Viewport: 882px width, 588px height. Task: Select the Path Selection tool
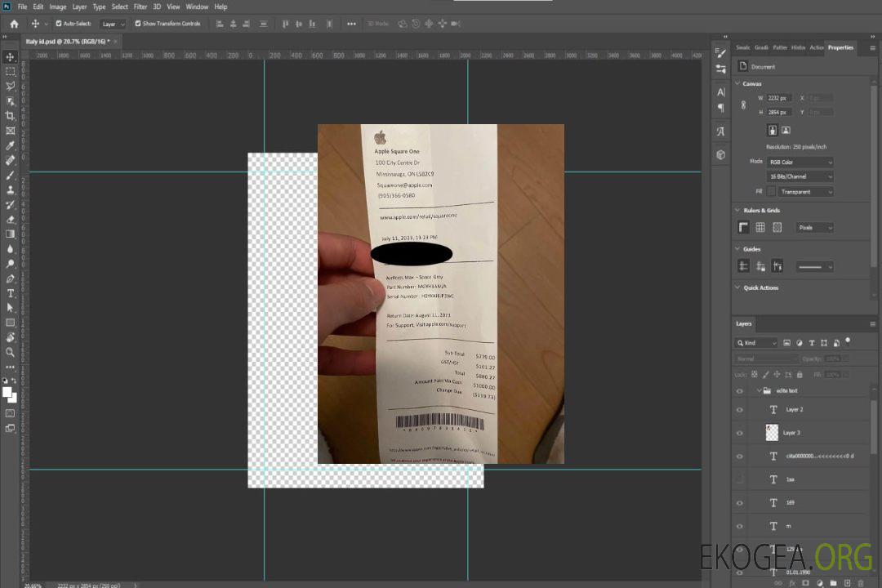(x=10, y=308)
